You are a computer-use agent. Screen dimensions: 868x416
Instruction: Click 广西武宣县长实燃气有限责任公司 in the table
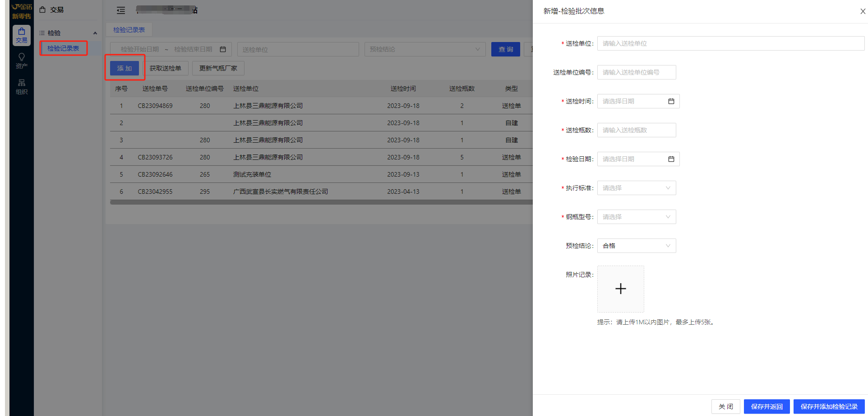click(281, 192)
